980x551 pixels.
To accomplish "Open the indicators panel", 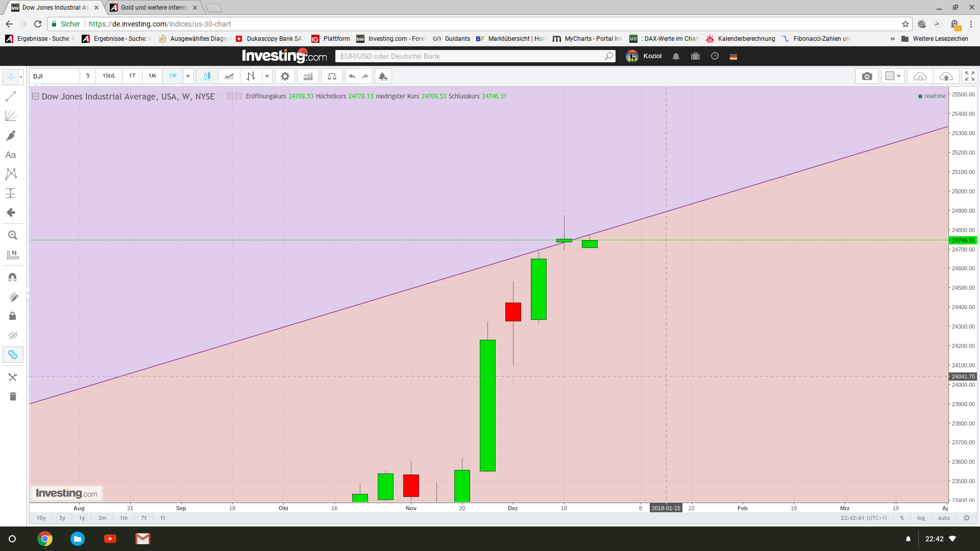I will click(308, 76).
